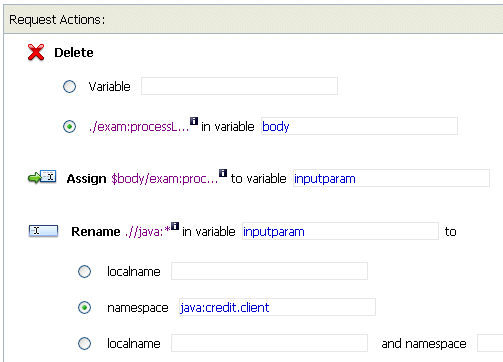Select the Variable radio button under Delete
Screen dimensions: 503x362
[69, 87]
